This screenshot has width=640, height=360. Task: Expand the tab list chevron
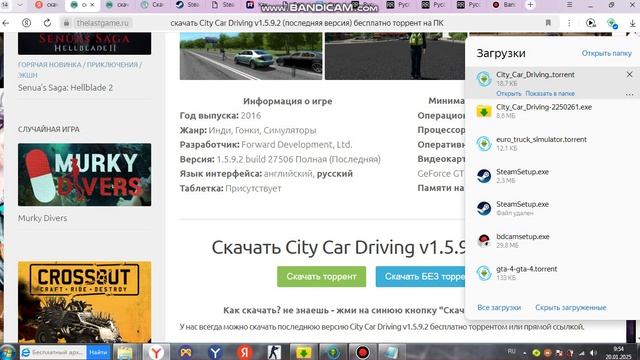coord(19,5)
